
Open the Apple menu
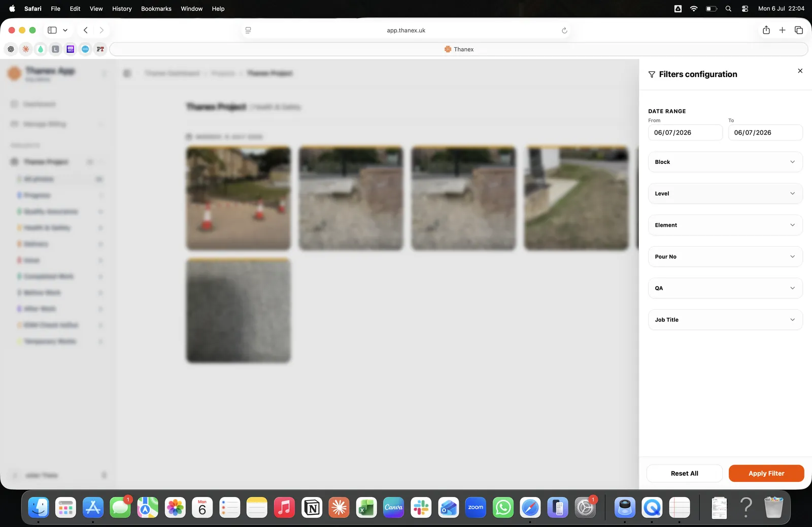(12, 9)
